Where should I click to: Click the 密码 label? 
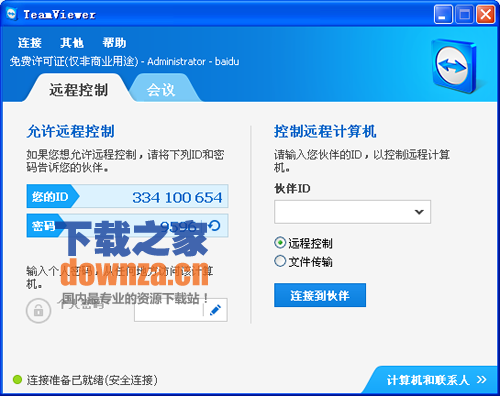[43, 226]
